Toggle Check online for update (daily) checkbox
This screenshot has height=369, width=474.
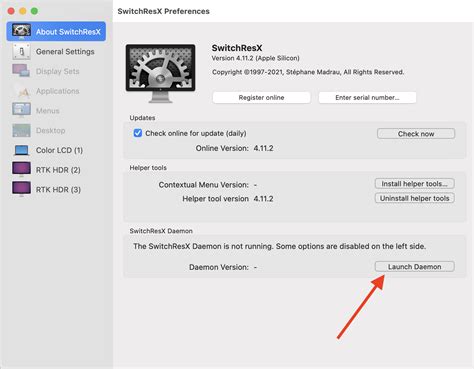pyautogui.click(x=137, y=133)
